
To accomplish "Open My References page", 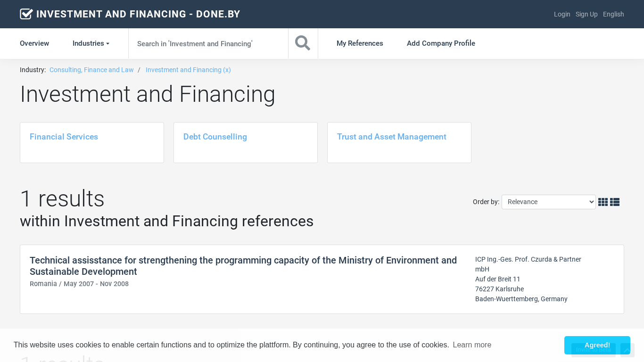I will coord(360,43).
